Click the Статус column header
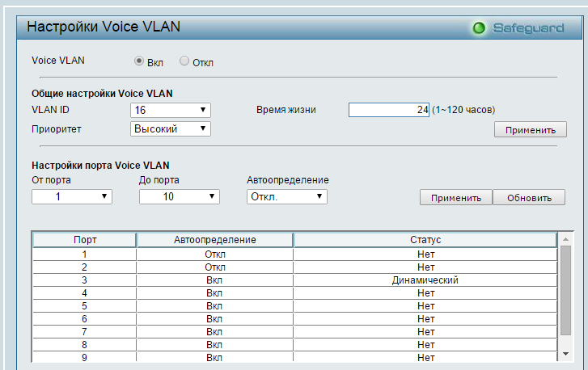 [x=425, y=240]
